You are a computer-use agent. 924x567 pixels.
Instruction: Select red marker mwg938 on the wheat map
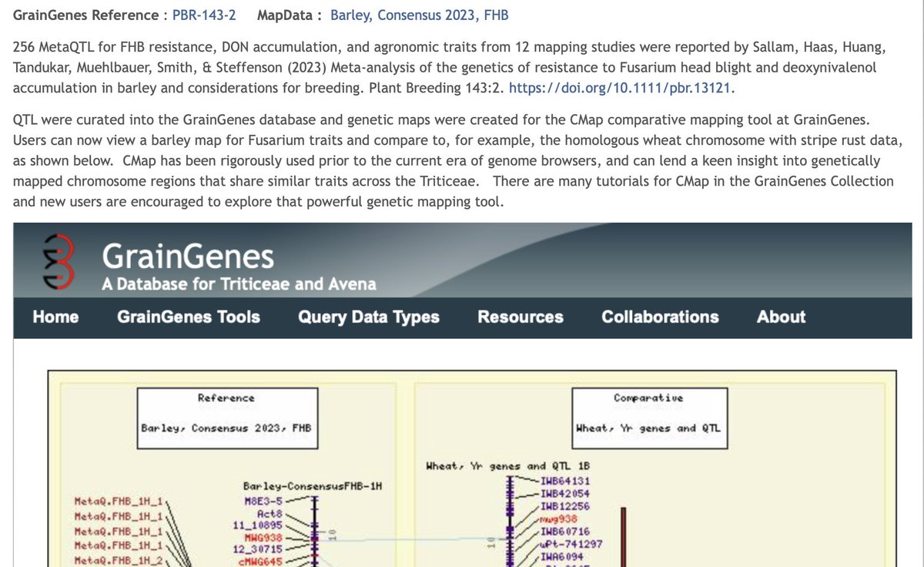(x=559, y=518)
